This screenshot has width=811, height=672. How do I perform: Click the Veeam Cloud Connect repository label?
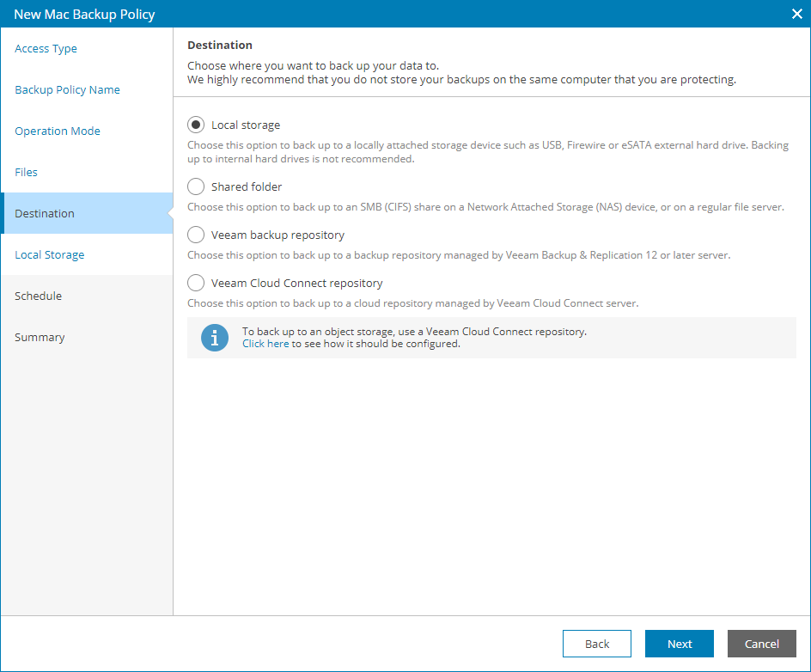(x=297, y=283)
